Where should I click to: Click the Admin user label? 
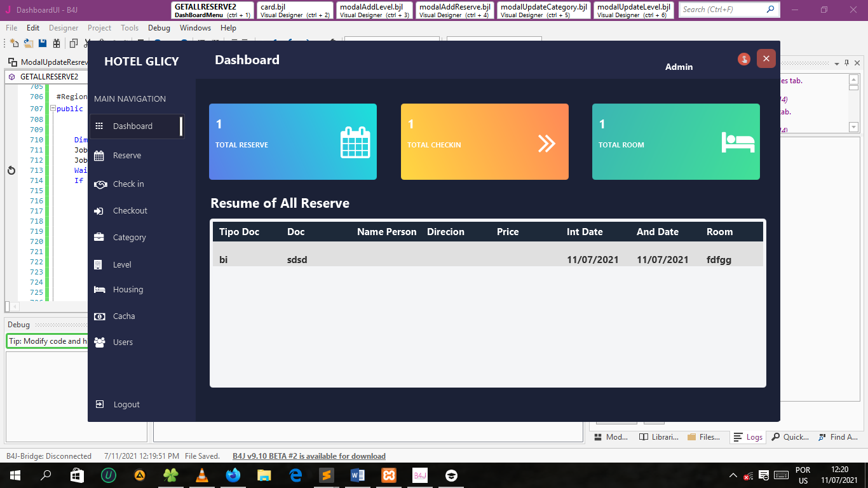(679, 67)
